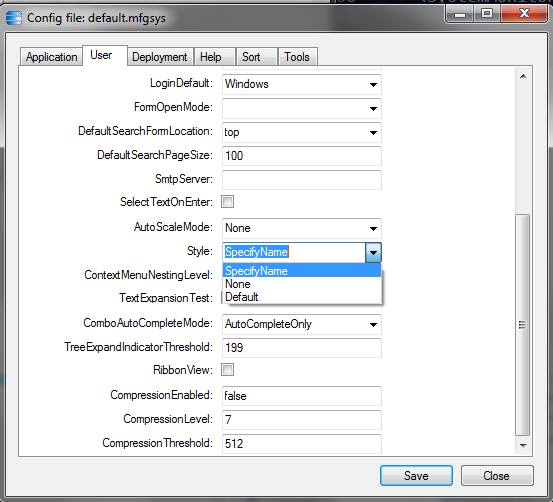Click the DefaultSearchPageSize field

[x=302, y=156]
